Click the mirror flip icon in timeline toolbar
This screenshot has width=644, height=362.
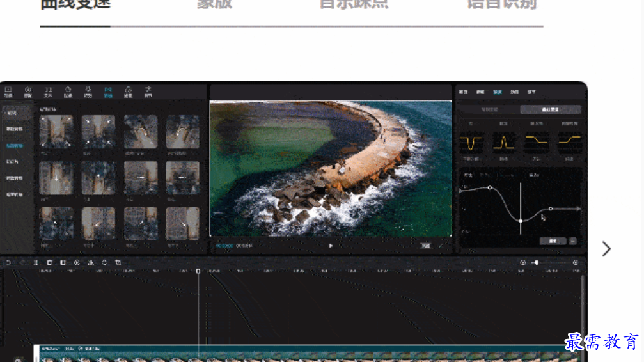pyautogui.click(x=91, y=263)
